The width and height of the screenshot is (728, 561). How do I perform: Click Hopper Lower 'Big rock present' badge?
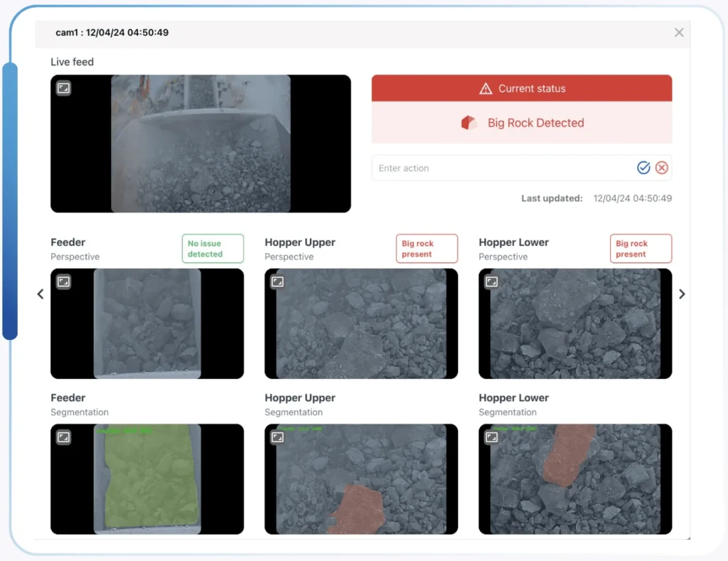641,249
